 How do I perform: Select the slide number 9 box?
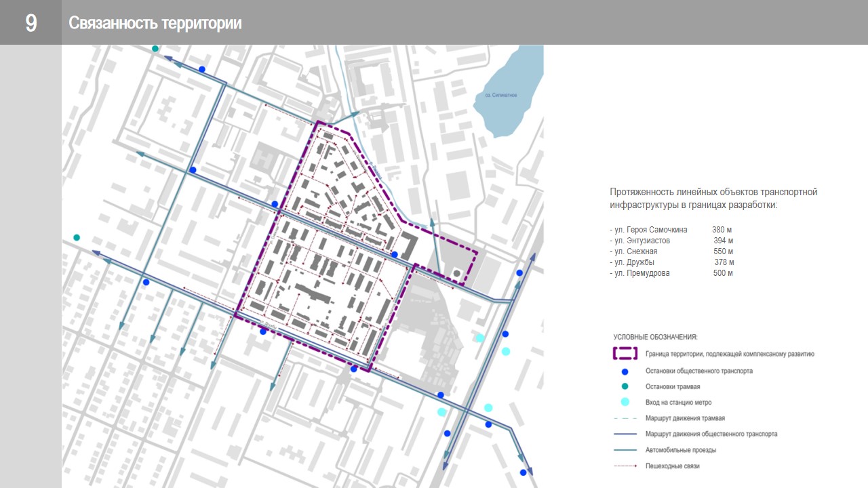[31, 23]
